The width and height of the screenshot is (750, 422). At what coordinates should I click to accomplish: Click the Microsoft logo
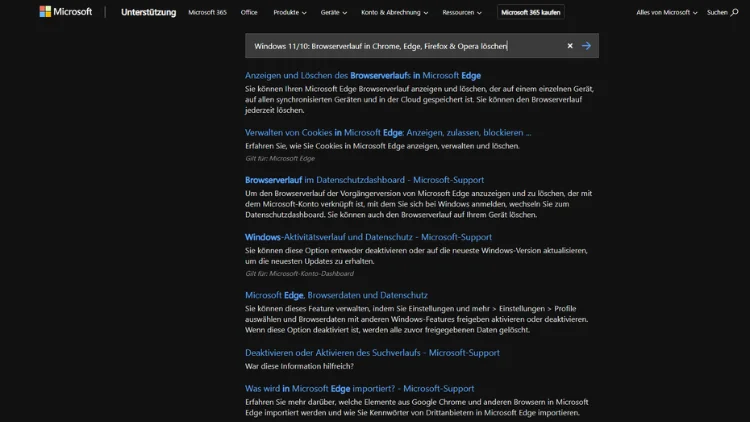click(x=66, y=11)
